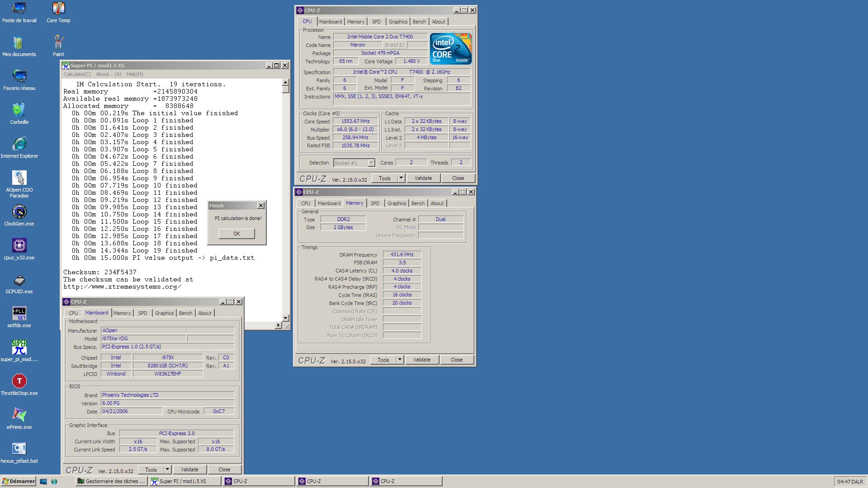Open the Favoris réseau icon

point(19,80)
